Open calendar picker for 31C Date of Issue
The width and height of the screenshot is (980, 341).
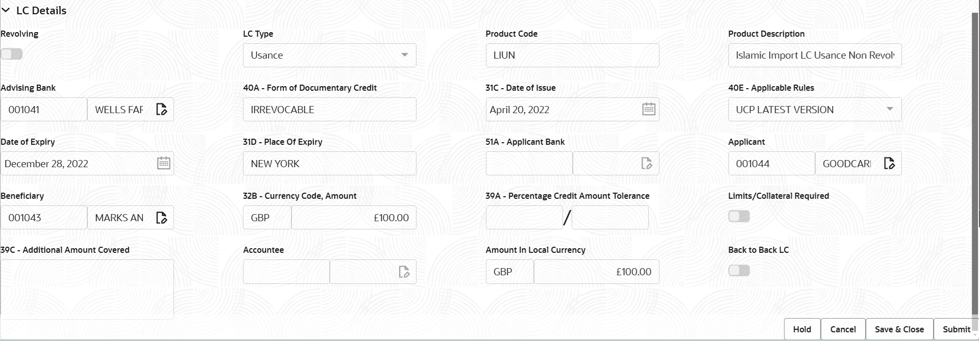tap(648, 109)
